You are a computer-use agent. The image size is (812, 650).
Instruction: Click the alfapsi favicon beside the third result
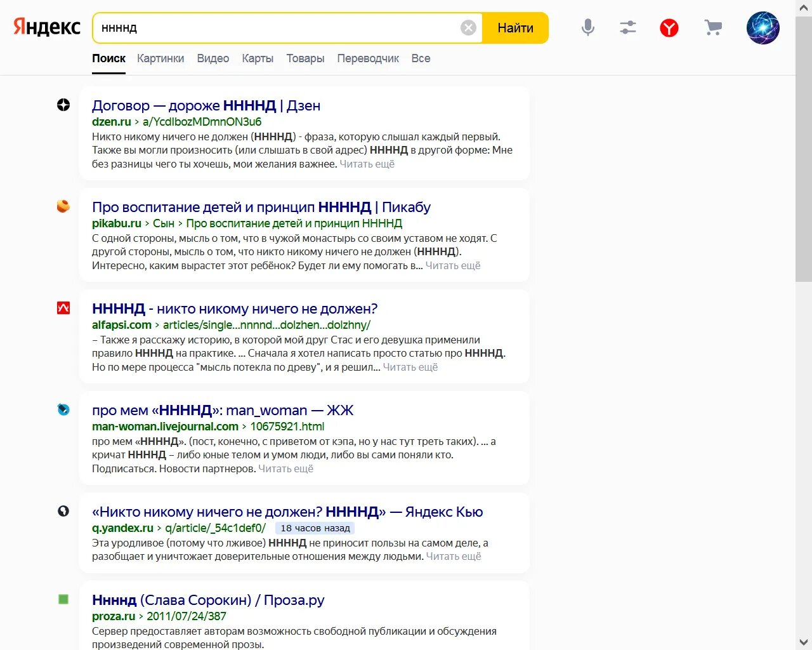63,308
